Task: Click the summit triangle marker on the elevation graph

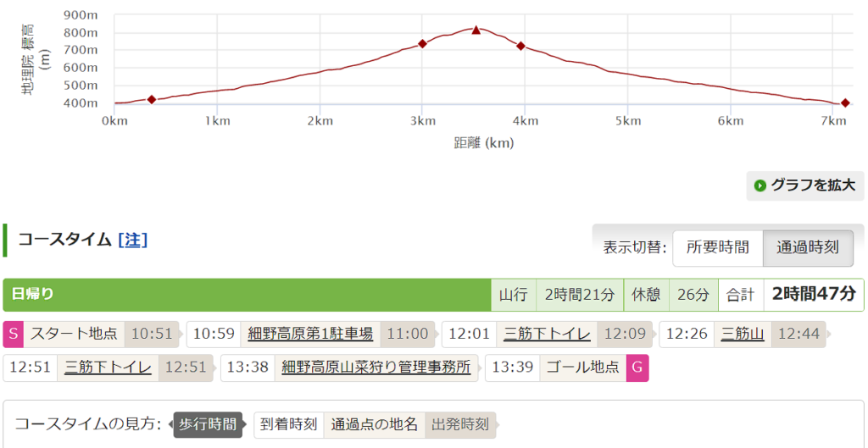Action: tap(476, 30)
